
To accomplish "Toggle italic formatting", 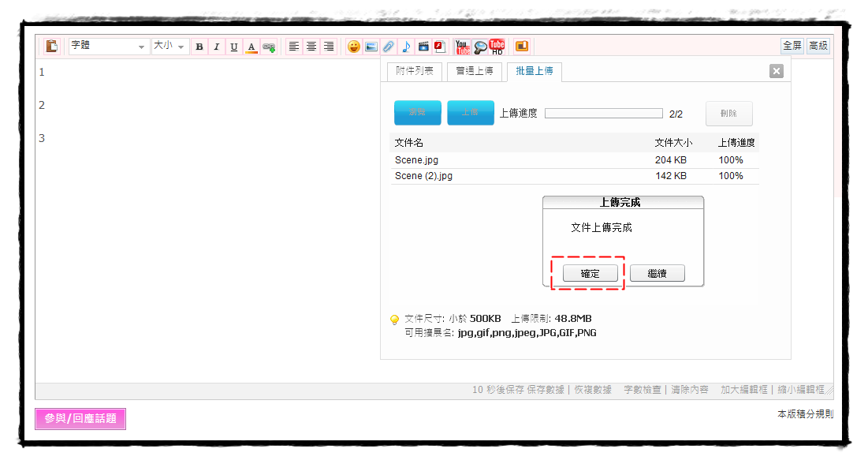I will coord(217,47).
